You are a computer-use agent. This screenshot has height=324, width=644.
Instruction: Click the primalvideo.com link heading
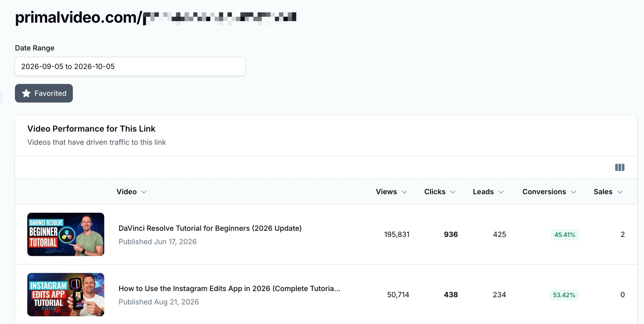tap(156, 17)
